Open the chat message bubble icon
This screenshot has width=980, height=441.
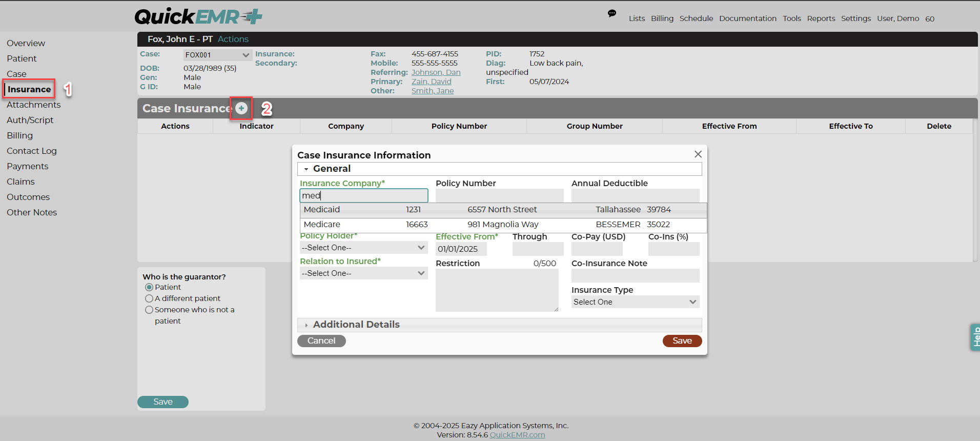(x=612, y=13)
